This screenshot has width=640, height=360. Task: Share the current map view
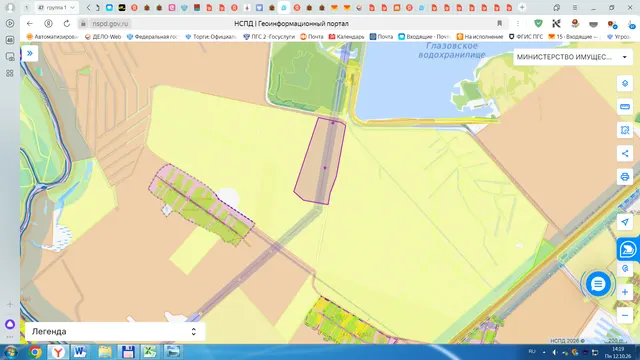[625, 153]
